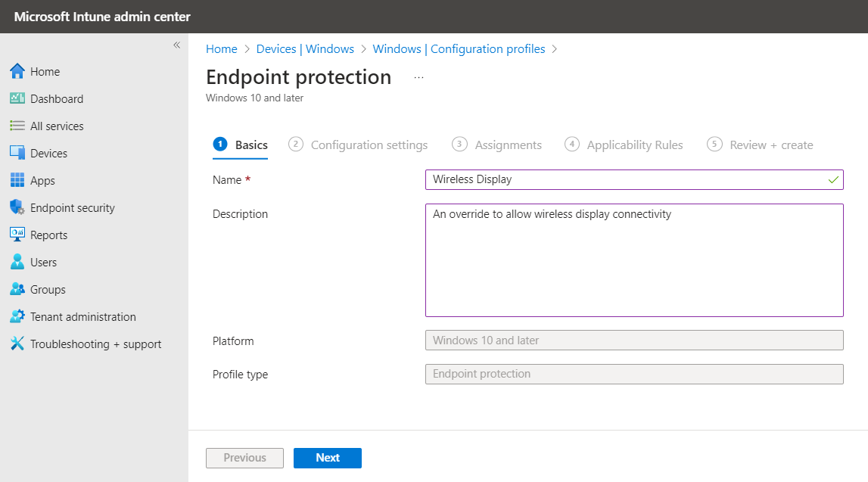Image resolution: width=868 pixels, height=482 pixels.
Task: Click the Next button
Action: [x=327, y=458]
